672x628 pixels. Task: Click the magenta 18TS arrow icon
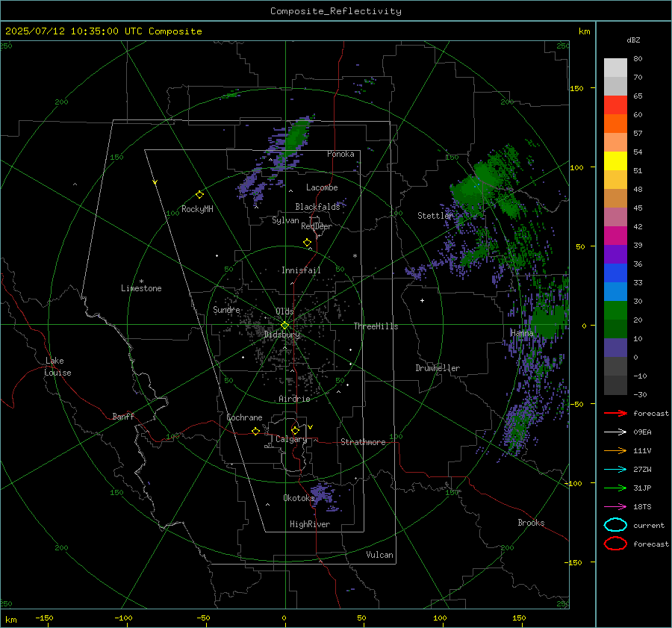point(615,507)
